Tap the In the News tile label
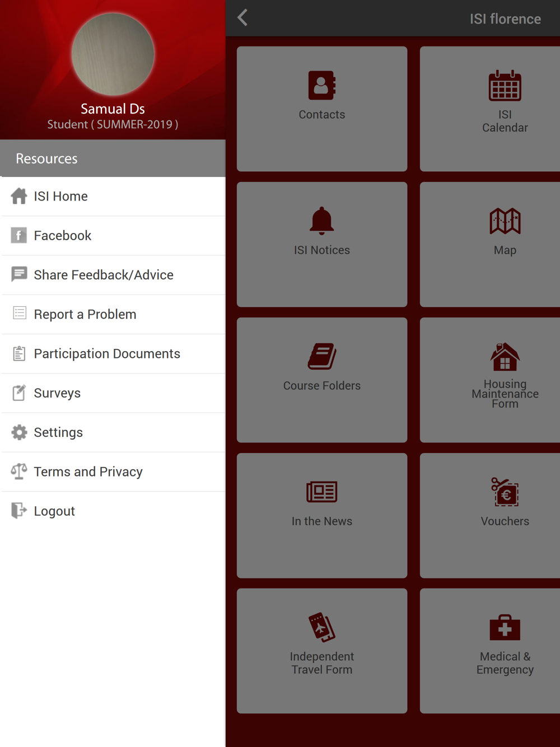The height and width of the screenshot is (747, 560). point(322,521)
